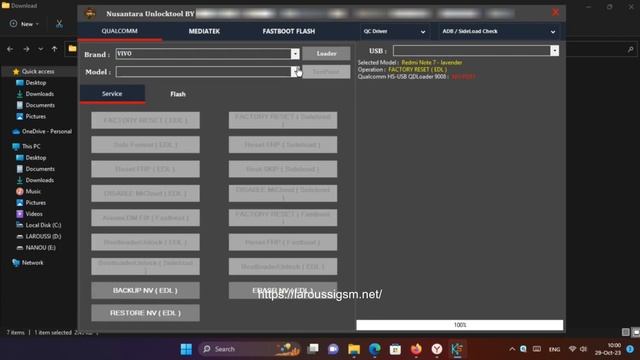Select Network in the navigation pane
This screenshot has width=640, height=360.
[x=28, y=263]
